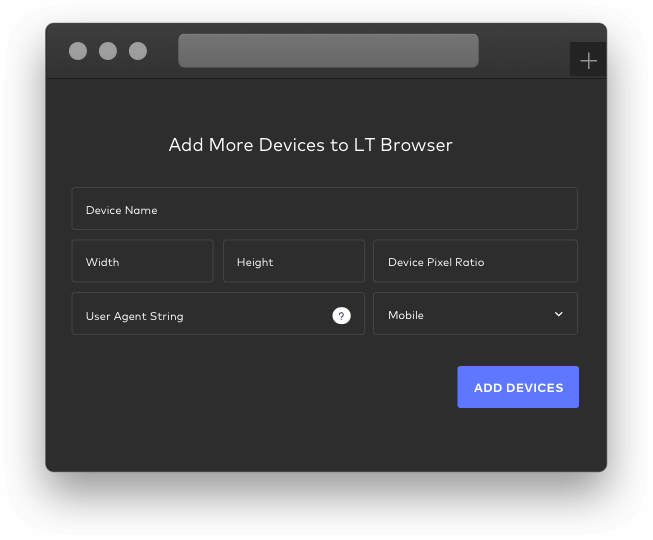The width and height of the screenshot is (653, 540).
Task: Expand the Mobile device type dropdown
Action: click(475, 314)
